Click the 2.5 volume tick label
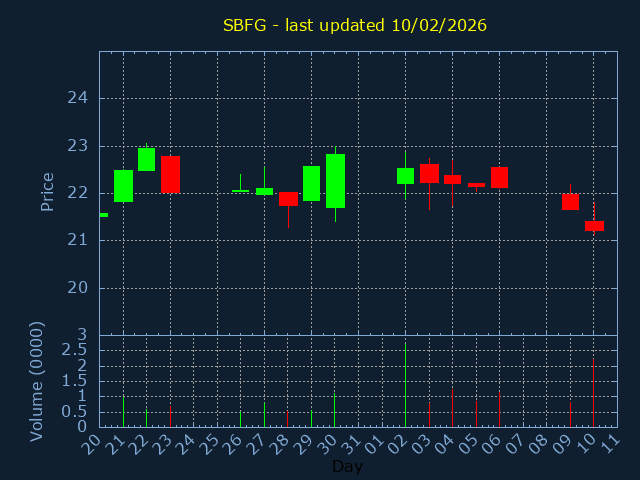This screenshot has width=640, height=480. click(75, 350)
